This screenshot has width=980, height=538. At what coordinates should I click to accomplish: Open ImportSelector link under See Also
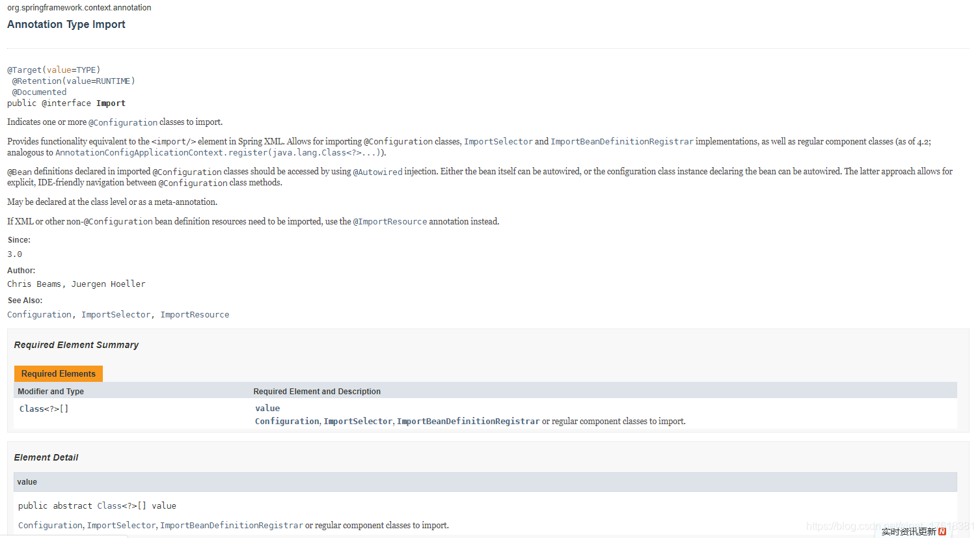coord(116,315)
